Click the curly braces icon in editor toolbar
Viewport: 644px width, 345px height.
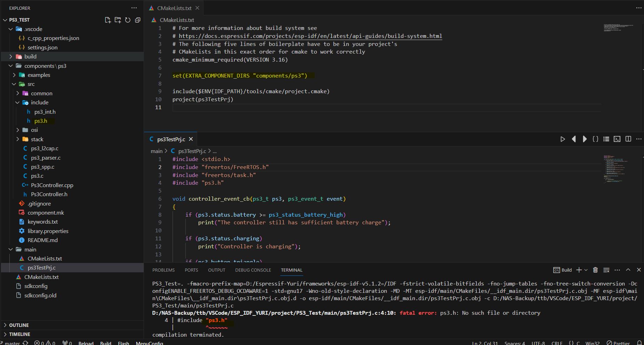(x=595, y=139)
